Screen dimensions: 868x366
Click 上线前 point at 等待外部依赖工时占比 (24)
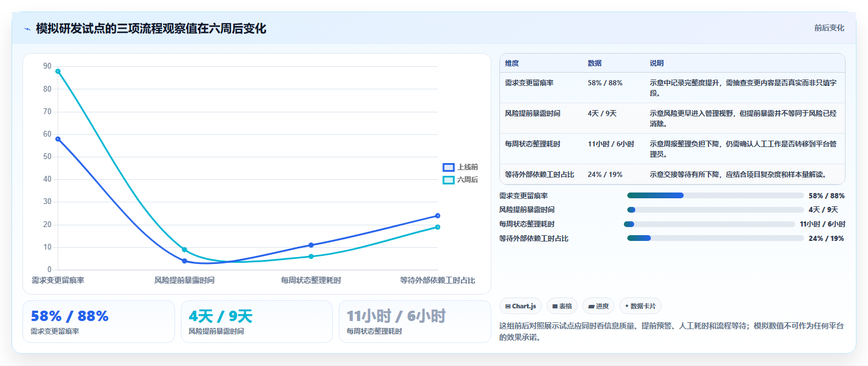coord(438,216)
